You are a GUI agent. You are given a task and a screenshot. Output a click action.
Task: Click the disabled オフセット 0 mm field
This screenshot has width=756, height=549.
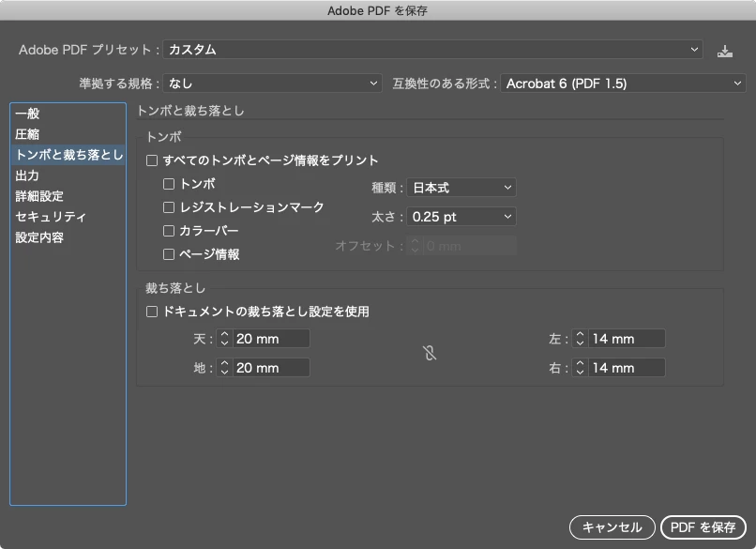(470, 246)
